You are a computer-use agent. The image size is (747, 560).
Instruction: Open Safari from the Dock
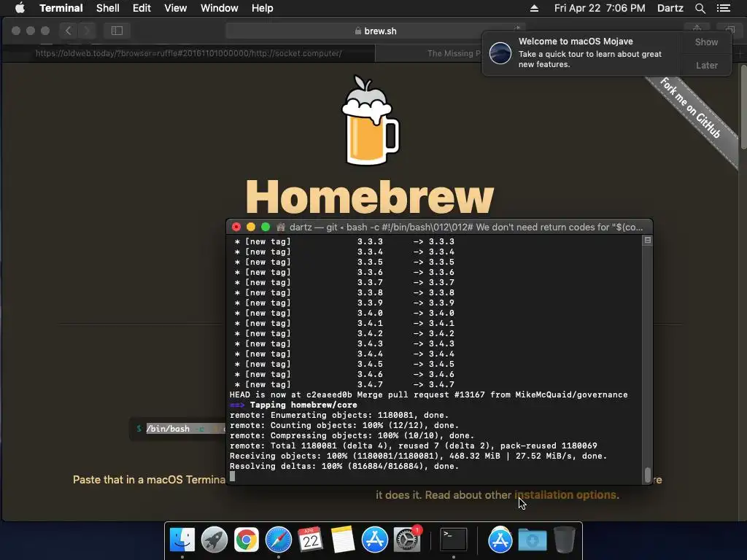coord(278,540)
